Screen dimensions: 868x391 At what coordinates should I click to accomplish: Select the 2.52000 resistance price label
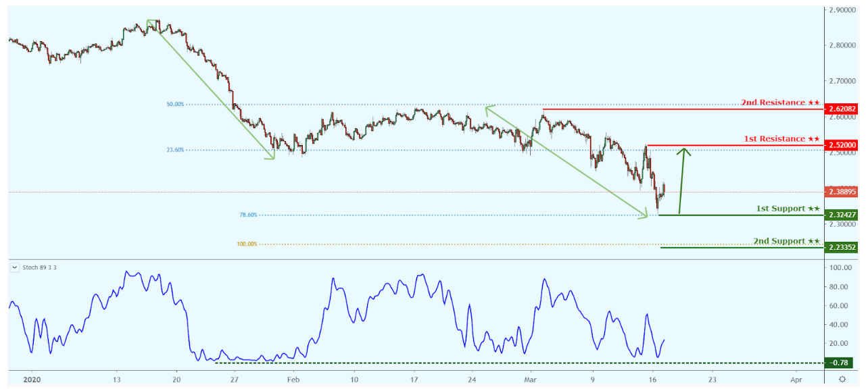pos(842,145)
